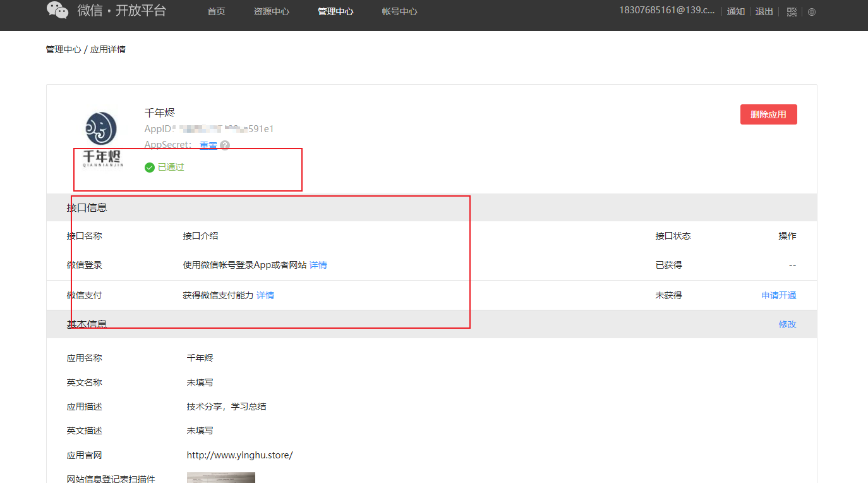
Task: Click the WeChat logo icon in header
Action: pyautogui.click(x=57, y=10)
